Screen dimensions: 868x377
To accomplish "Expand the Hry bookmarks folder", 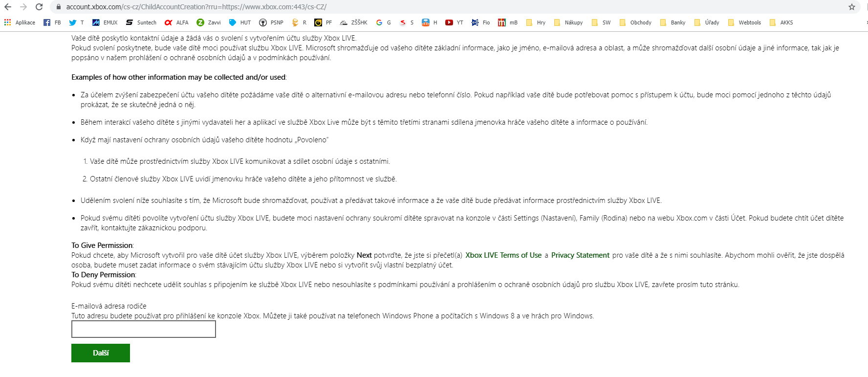I will click(536, 22).
